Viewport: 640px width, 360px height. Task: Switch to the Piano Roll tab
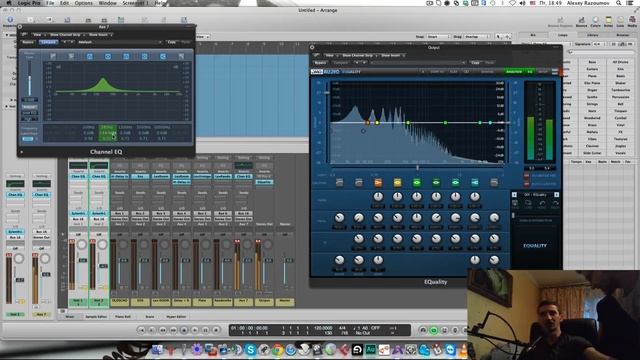pos(123,317)
